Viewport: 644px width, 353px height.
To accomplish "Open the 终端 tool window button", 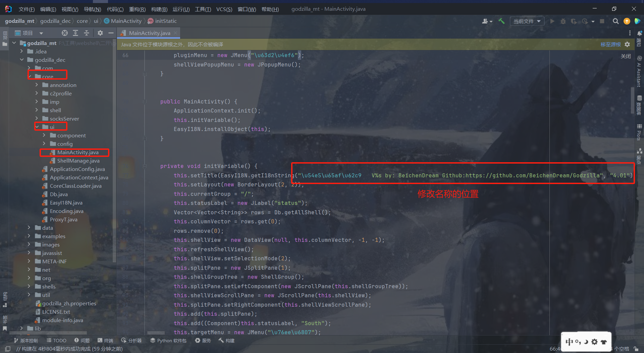I will (105, 341).
